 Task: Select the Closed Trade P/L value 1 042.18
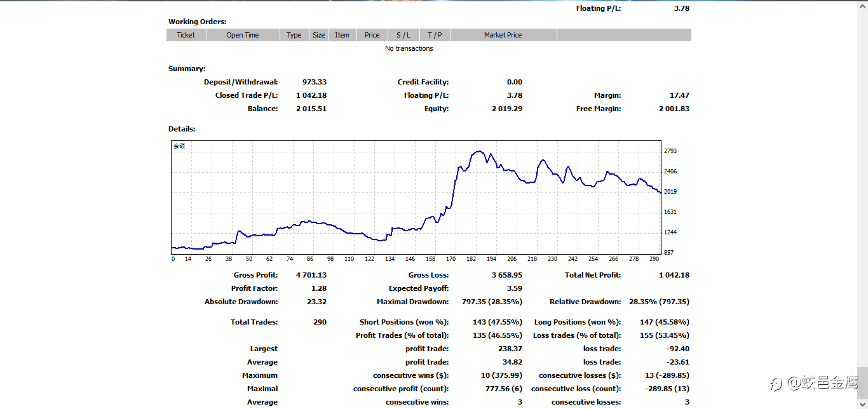[x=311, y=95]
